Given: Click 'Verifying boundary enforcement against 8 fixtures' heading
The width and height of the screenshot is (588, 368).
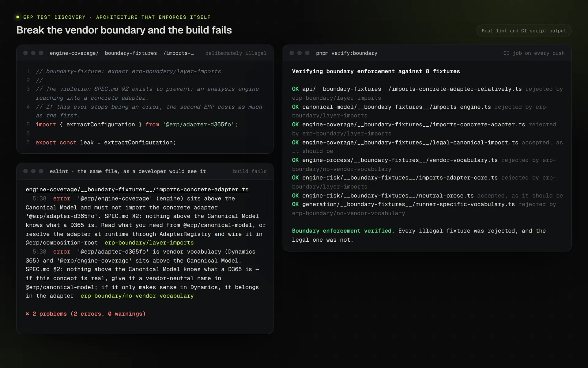Looking at the screenshot, I should 376,71.
